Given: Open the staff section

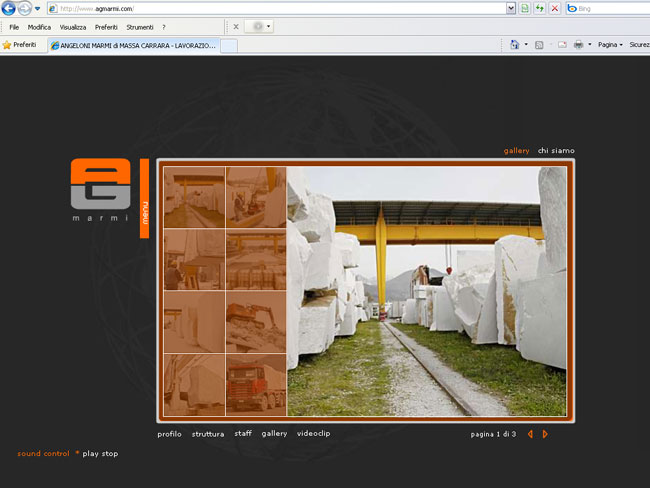Looking at the screenshot, I should [243, 433].
